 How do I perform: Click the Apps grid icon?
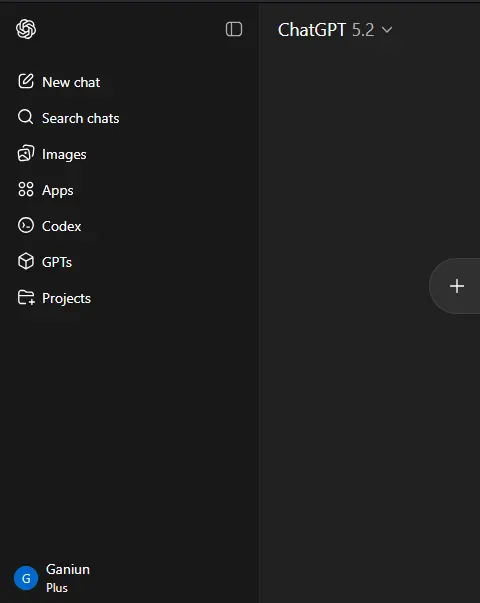click(x=26, y=189)
